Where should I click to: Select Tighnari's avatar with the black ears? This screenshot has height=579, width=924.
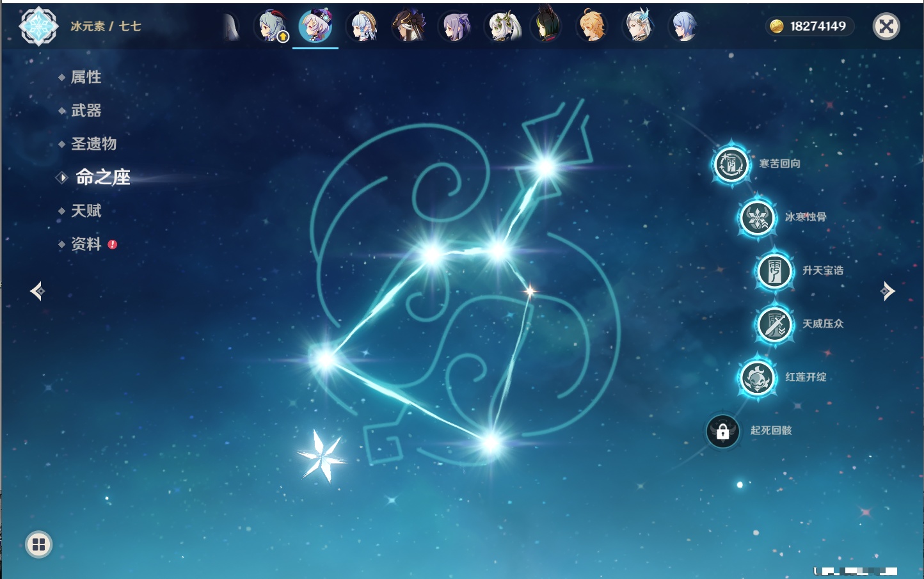click(547, 25)
